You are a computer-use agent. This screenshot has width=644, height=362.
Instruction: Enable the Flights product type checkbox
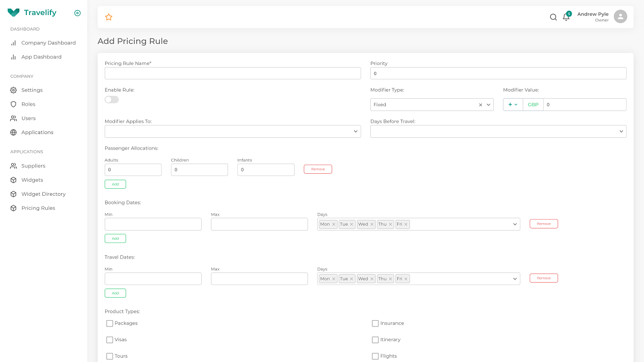tap(375, 356)
